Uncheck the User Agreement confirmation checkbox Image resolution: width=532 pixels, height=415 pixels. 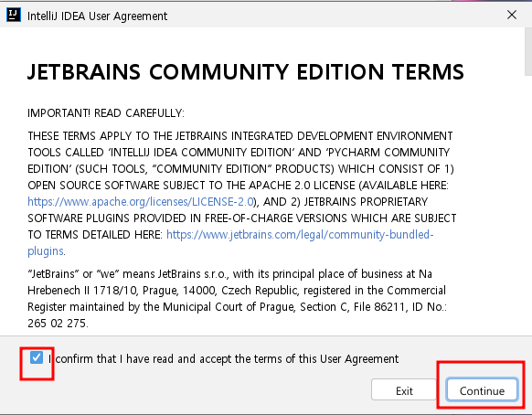point(37,357)
